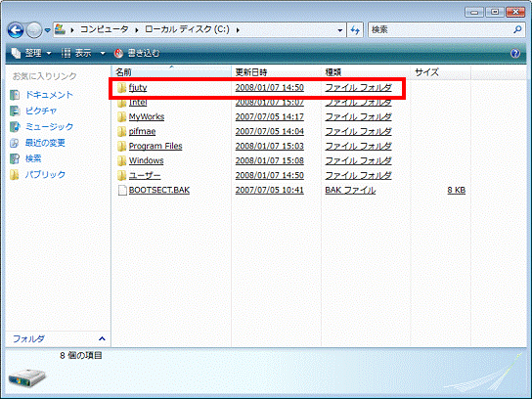Expand arrow after ローカル ディスク (C:)
This screenshot has height=399, width=532.
point(238,30)
